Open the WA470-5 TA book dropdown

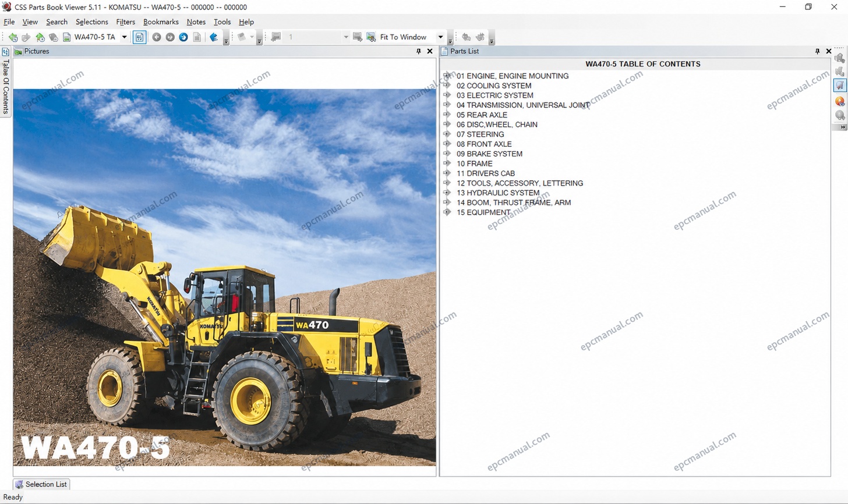tap(124, 37)
